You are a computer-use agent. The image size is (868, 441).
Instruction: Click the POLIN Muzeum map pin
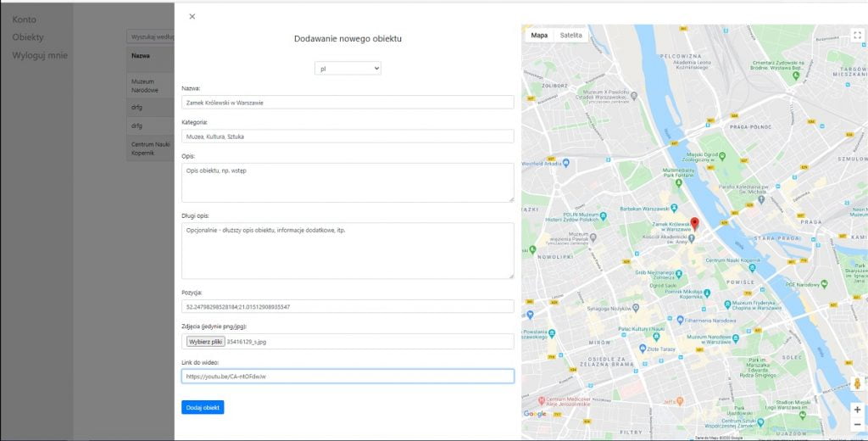point(604,217)
